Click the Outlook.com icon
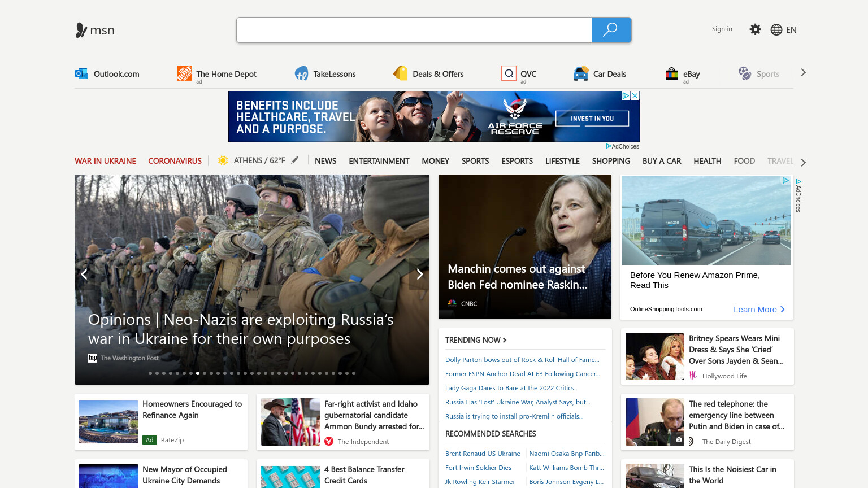This screenshot has width=868, height=488. [x=81, y=73]
